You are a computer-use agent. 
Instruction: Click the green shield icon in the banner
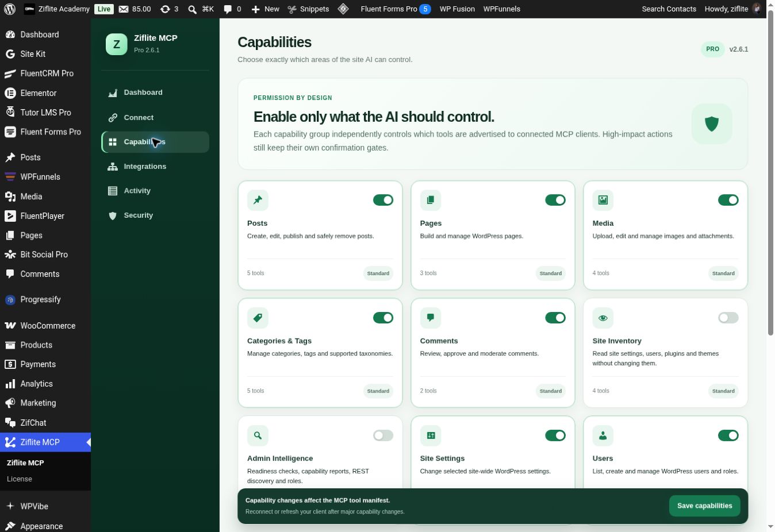(712, 124)
